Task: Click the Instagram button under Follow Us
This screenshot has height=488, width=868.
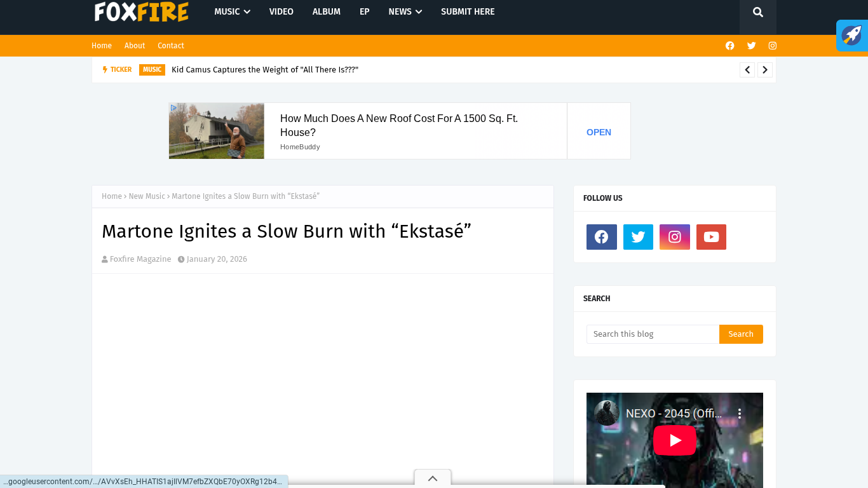Action: pyautogui.click(x=675, y=237)
